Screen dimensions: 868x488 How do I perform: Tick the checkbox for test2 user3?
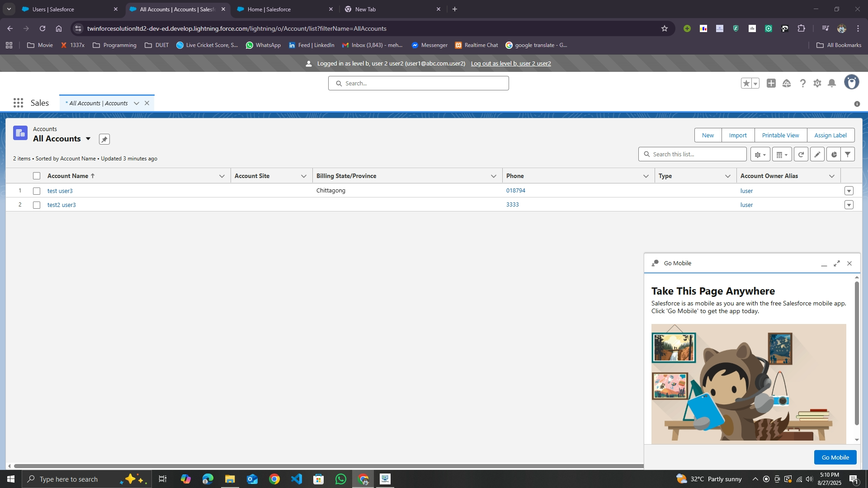point(37,205)
